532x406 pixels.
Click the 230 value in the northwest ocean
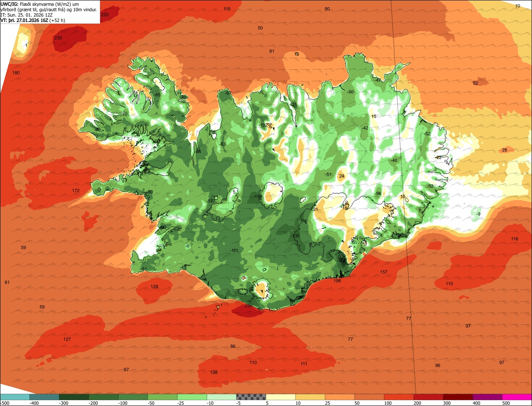58,38
